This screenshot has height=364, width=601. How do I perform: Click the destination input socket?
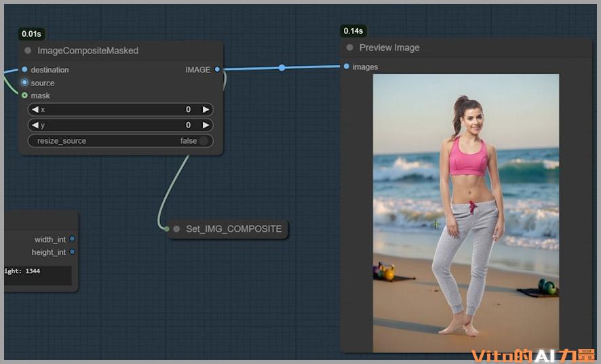click(x=24, y=69)
